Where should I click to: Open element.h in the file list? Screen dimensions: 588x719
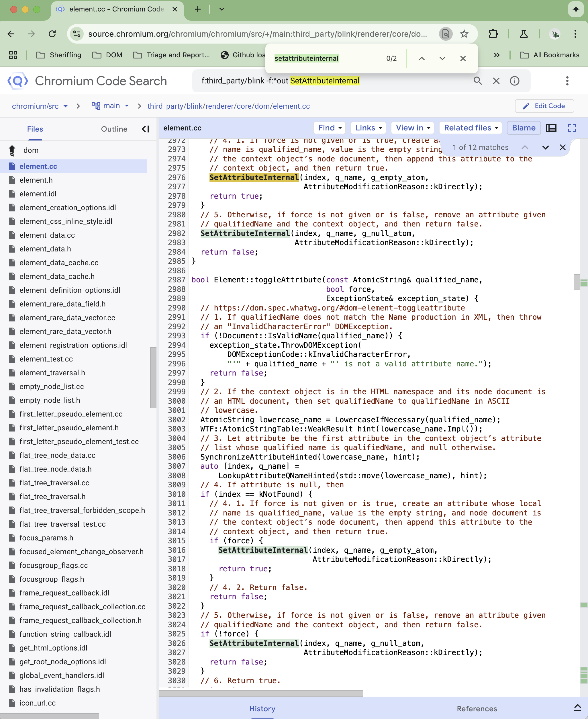pos(36,180)
